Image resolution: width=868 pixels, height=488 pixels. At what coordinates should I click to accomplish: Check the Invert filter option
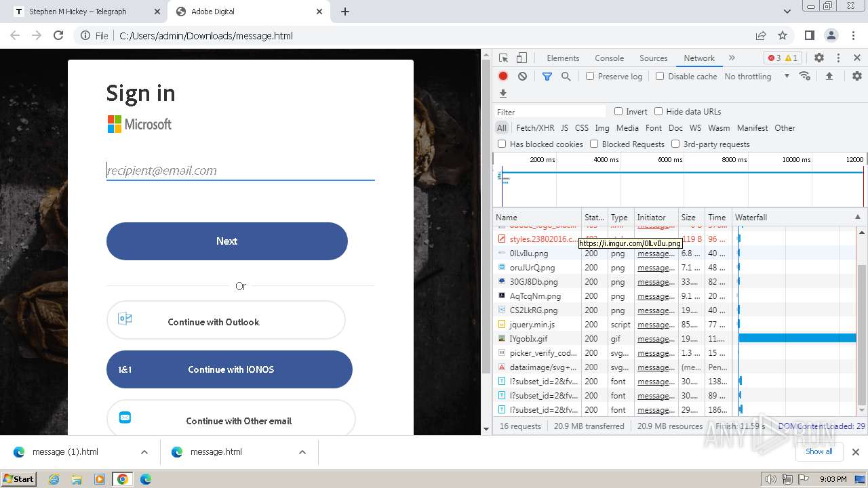[x=618, y=111]
